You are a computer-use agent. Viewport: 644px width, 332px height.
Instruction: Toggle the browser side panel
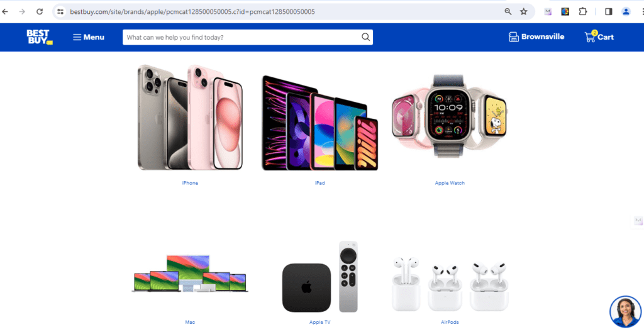(609, 11)
